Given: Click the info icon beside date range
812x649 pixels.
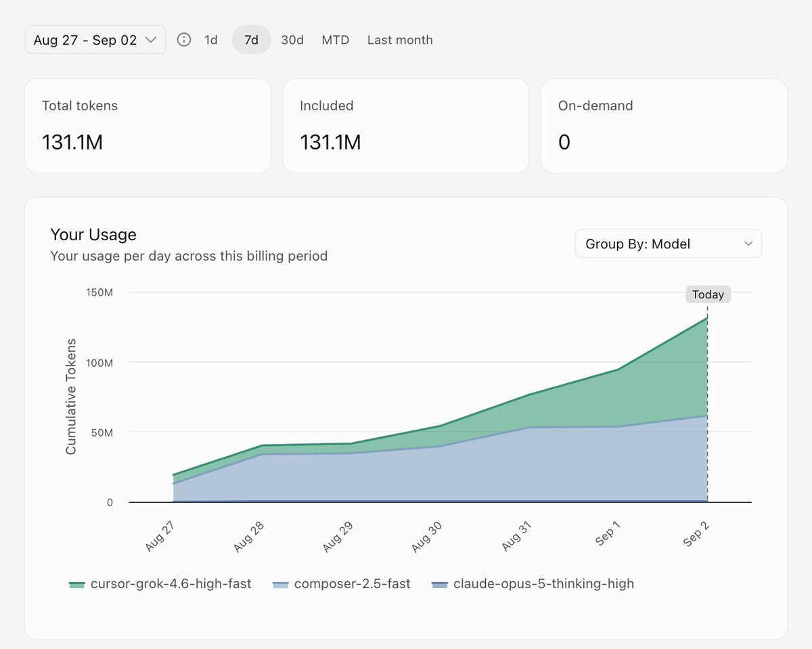Looking at the screenshot, I should (x=184, y=40).
